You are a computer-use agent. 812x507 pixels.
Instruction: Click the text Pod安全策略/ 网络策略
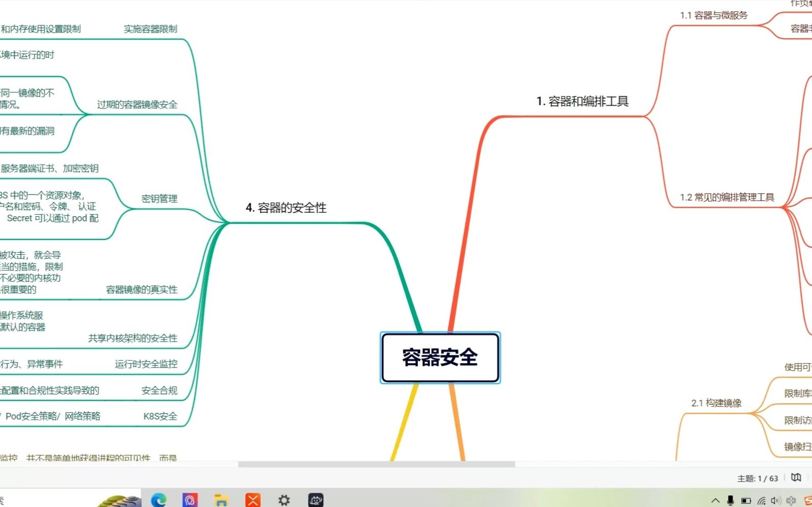click(x=53, y=416)
